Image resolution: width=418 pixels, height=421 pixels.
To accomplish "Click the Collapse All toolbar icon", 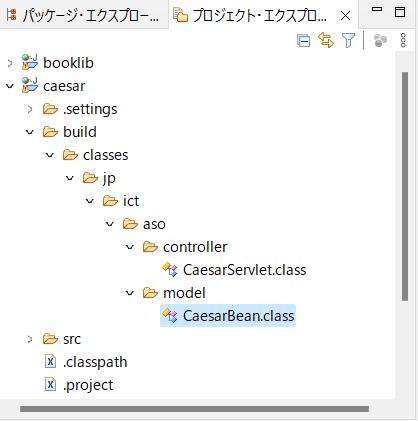I will [304, 41].
